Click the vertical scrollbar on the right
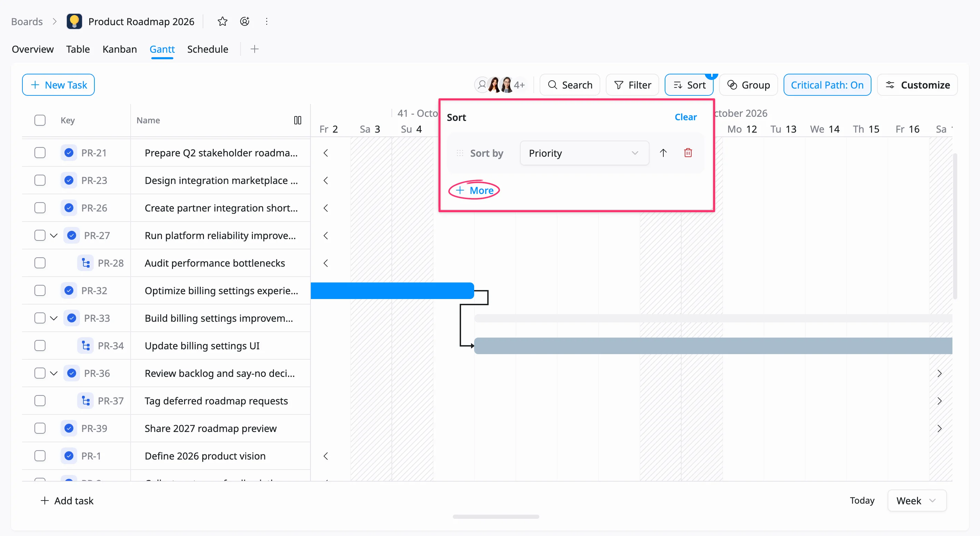This screenshot has width=980, height=536. click(955, 226)
